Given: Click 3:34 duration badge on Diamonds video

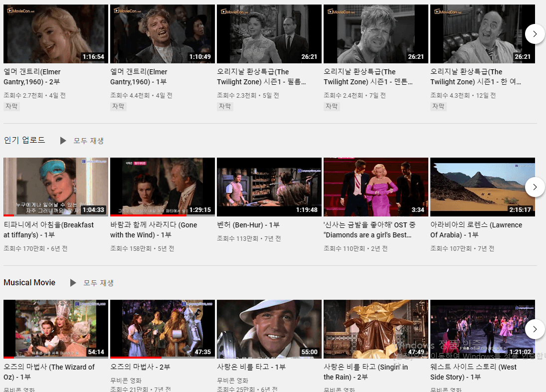Looking at the screenshot, I should (418, 210).
